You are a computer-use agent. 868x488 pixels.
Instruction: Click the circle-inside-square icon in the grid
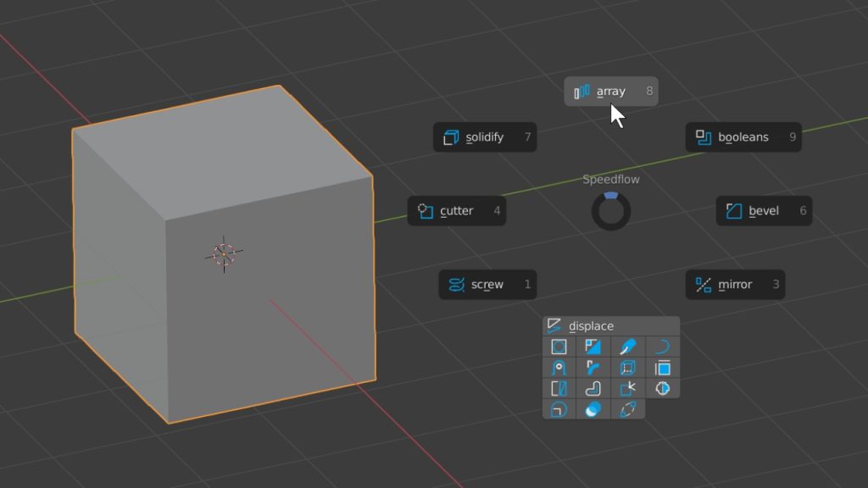coord(559,347)
